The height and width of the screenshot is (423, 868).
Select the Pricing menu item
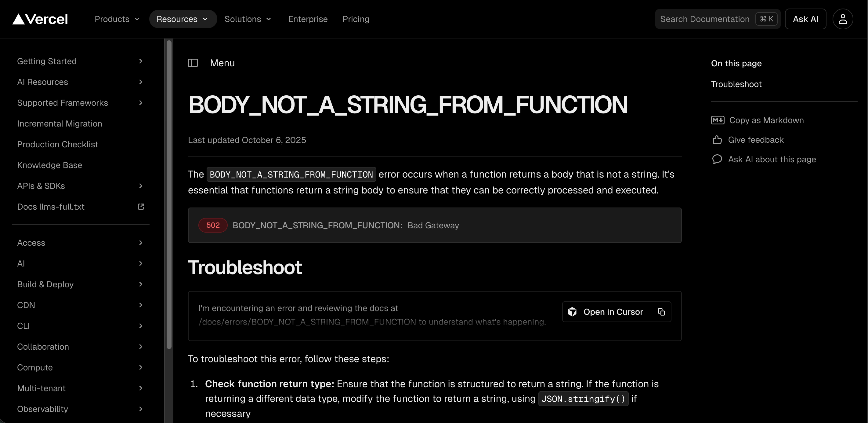(356, 19)
